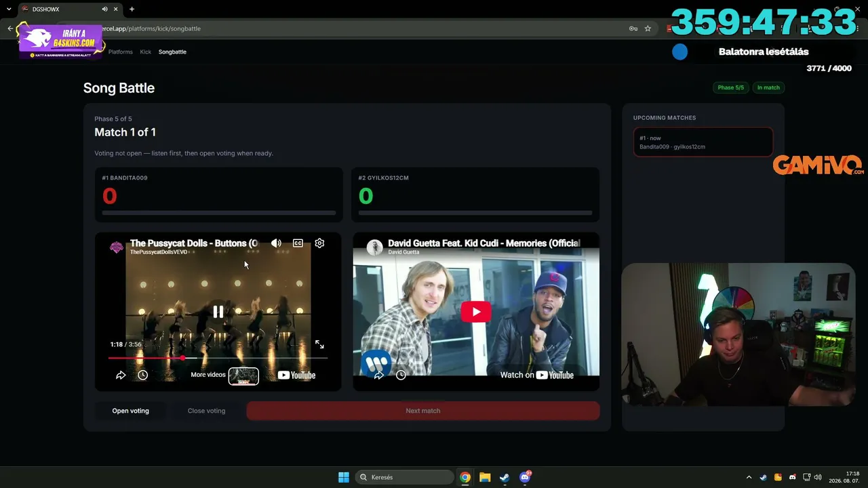Click the #2 GYILKOS12CM score label

tap(384, 178)
